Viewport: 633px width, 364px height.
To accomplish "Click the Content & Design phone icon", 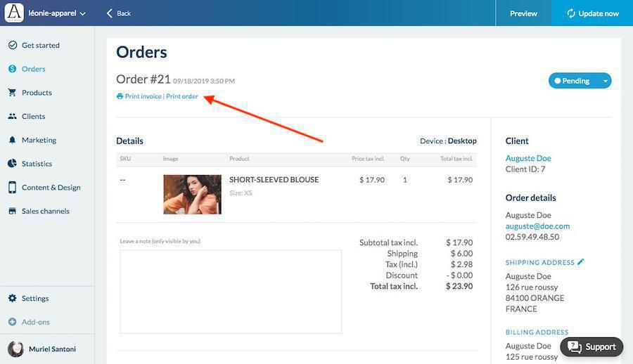I will (13, 187).
